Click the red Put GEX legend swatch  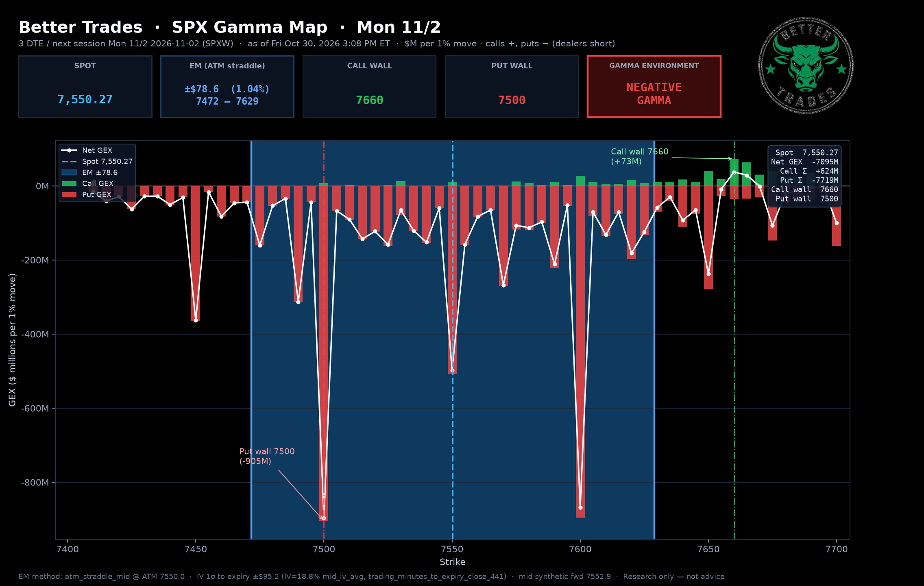tap(69, 195)
